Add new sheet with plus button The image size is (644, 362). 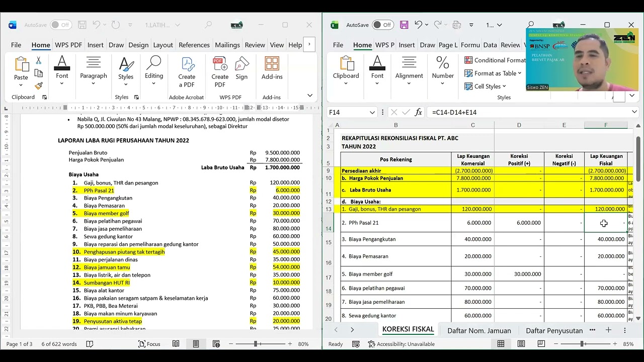[608, 330]
